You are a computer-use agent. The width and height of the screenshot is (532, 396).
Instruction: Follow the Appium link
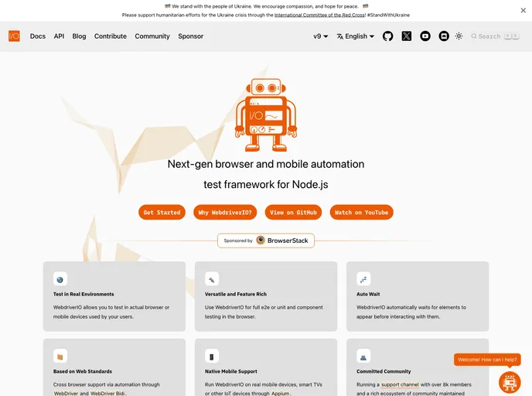[280, 393]
